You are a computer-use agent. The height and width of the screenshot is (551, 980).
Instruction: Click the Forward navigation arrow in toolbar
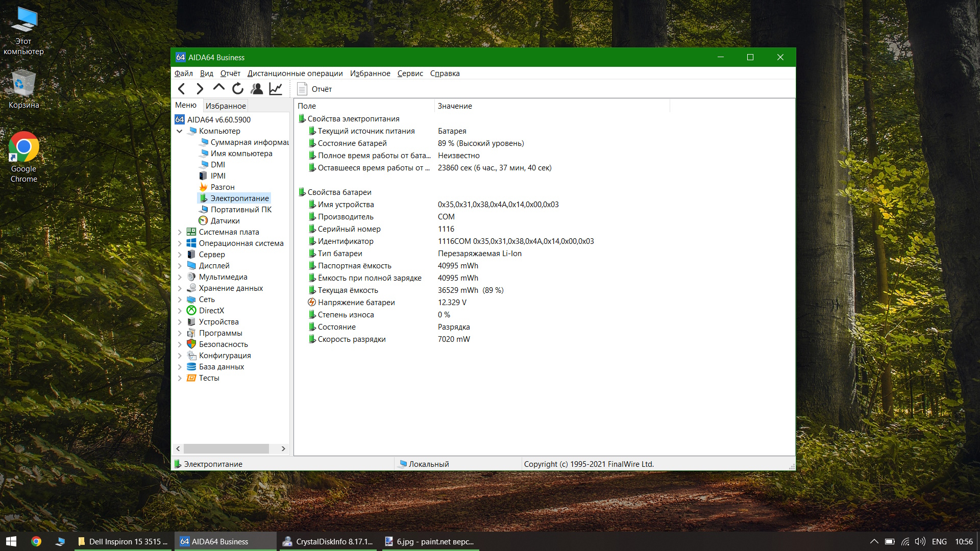point(200,89)
